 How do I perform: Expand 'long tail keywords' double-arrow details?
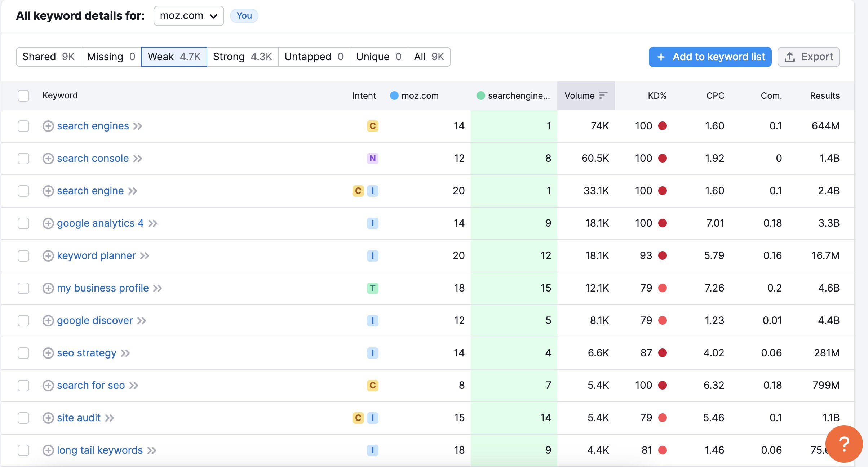pyautogui.click(x=152, y=450)
